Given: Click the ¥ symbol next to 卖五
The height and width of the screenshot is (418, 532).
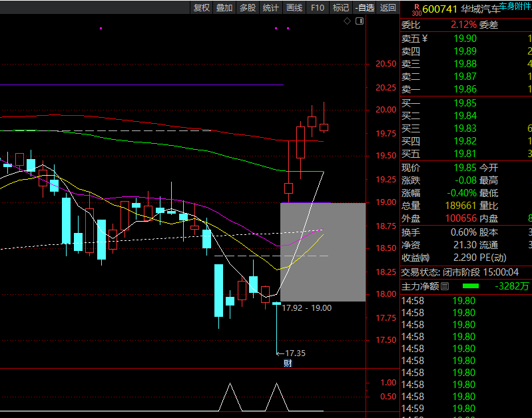Looking at the screenshot, I should coord(424,39).
